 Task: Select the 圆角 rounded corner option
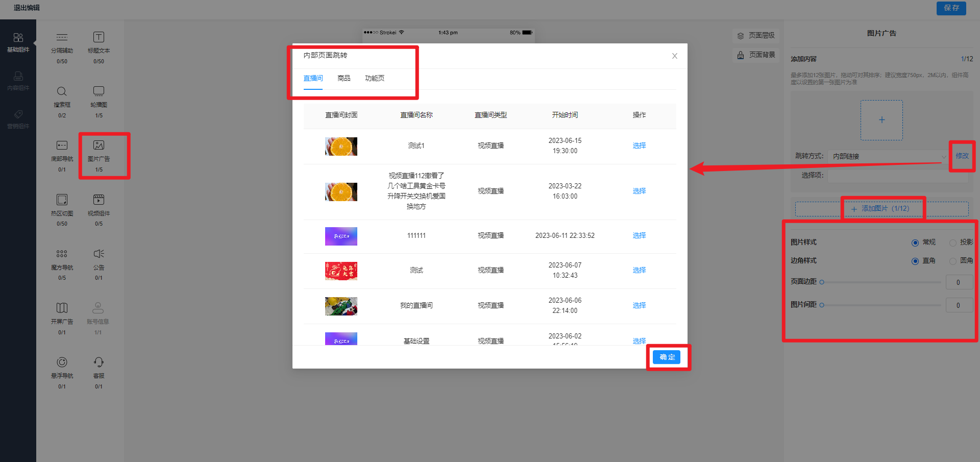point(953,261)
